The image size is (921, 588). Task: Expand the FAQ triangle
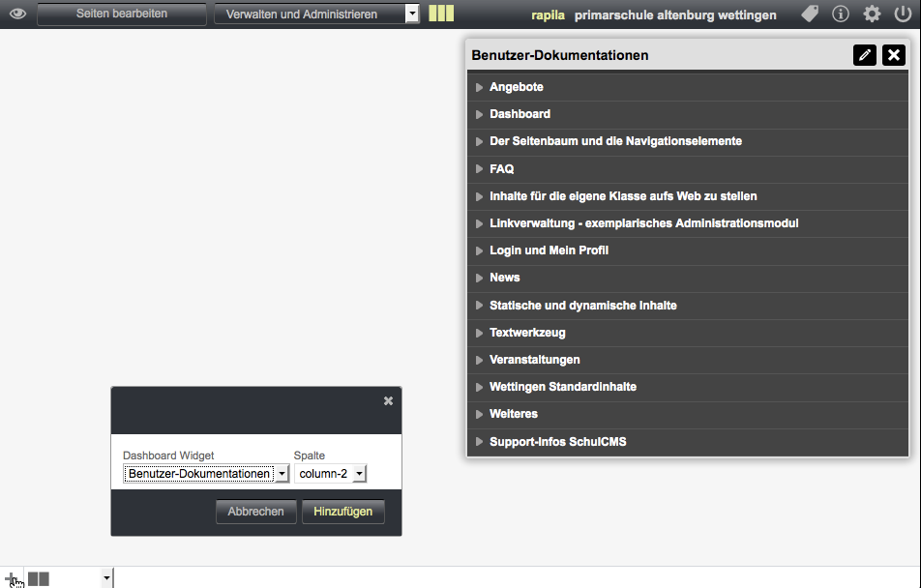pyautogui.click(x=479, y=168)
